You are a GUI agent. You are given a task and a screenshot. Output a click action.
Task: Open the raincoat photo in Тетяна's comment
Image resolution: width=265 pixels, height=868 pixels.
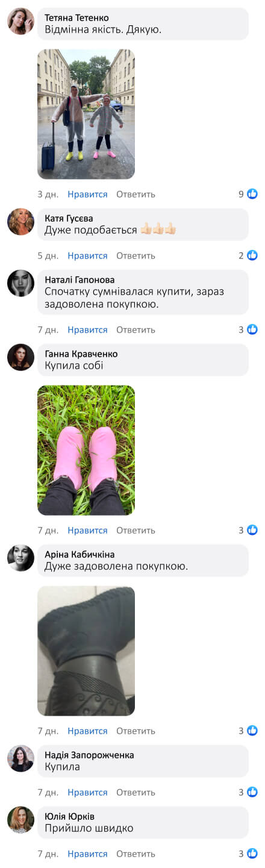point(86,114)
